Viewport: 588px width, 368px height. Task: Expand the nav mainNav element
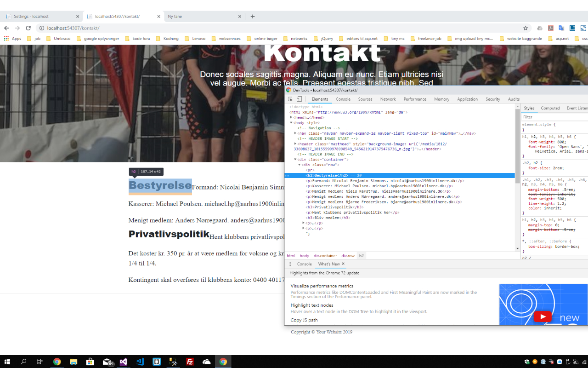pos(295,133)
